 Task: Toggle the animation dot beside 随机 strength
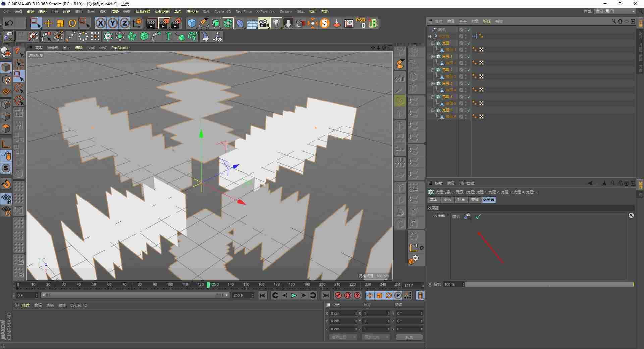430,284
